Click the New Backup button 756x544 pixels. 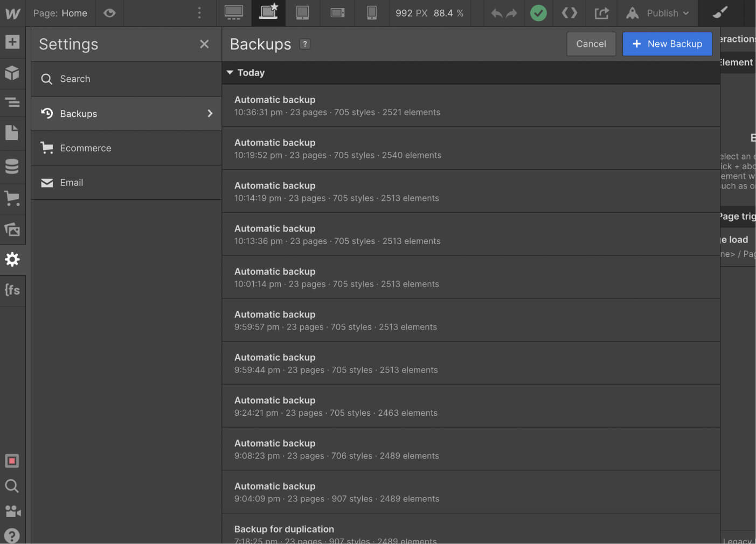point(667,44)
